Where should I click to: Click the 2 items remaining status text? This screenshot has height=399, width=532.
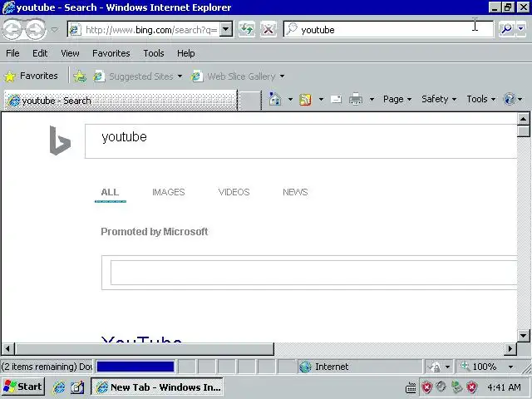coord(47,367)
